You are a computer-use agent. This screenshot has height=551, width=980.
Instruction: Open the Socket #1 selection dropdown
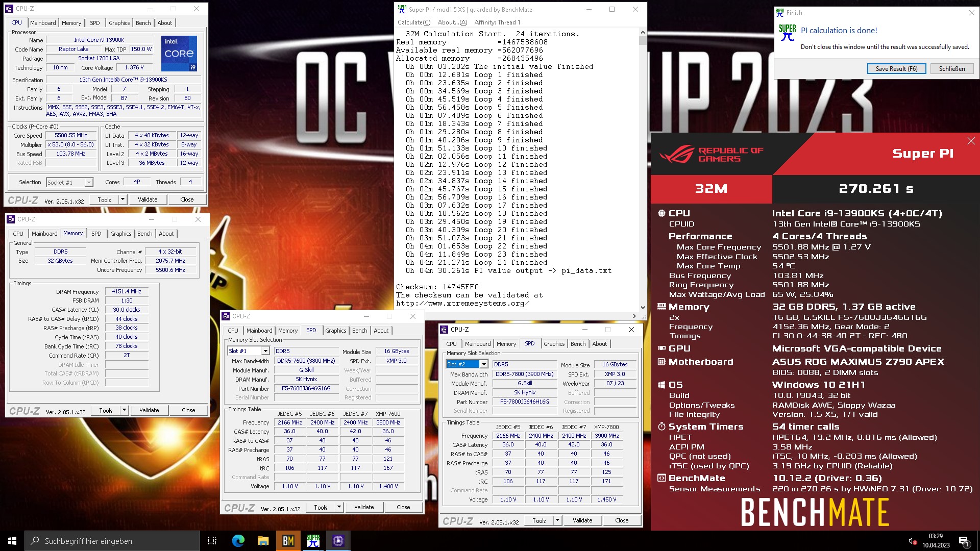89,182
